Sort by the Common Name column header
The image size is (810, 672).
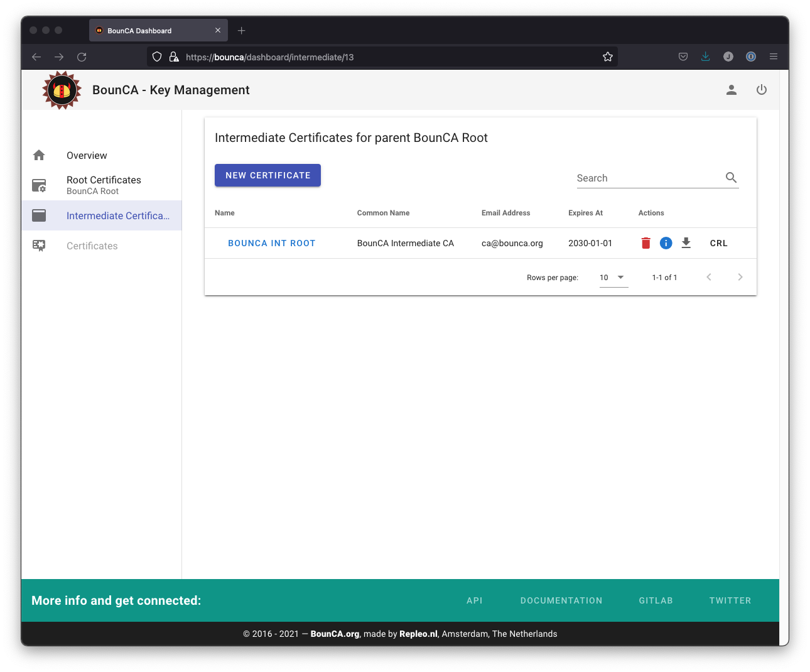[383, 213]
